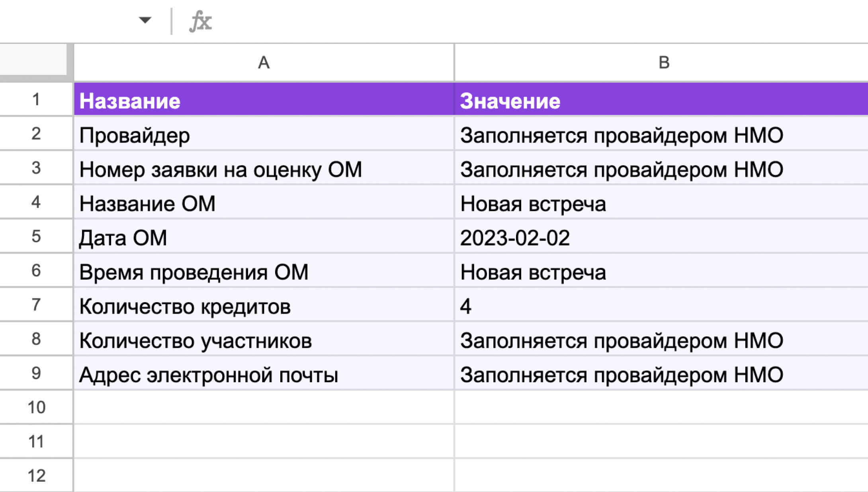Select the "Провайдер" cell
868x492 pixels.
[x=264, y=134]
